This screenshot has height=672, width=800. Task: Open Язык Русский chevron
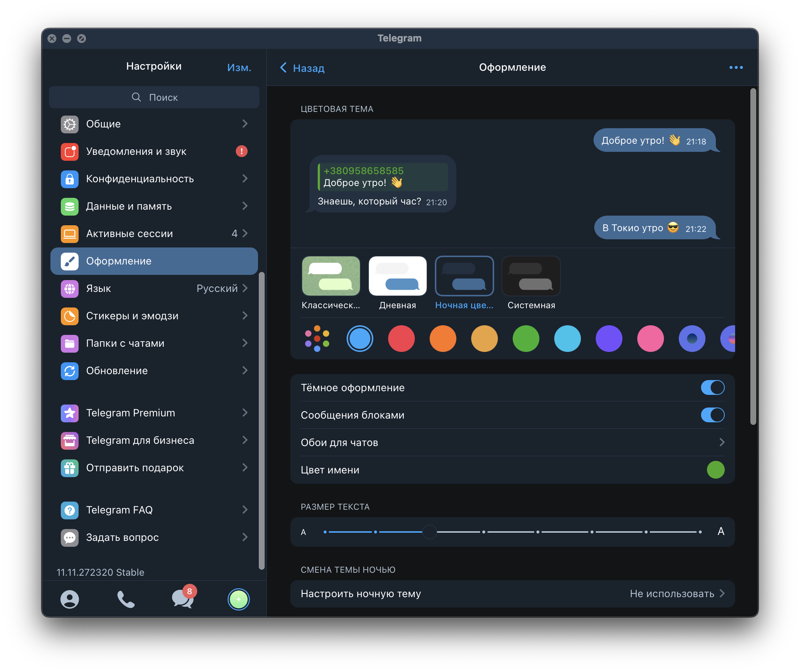245,288
